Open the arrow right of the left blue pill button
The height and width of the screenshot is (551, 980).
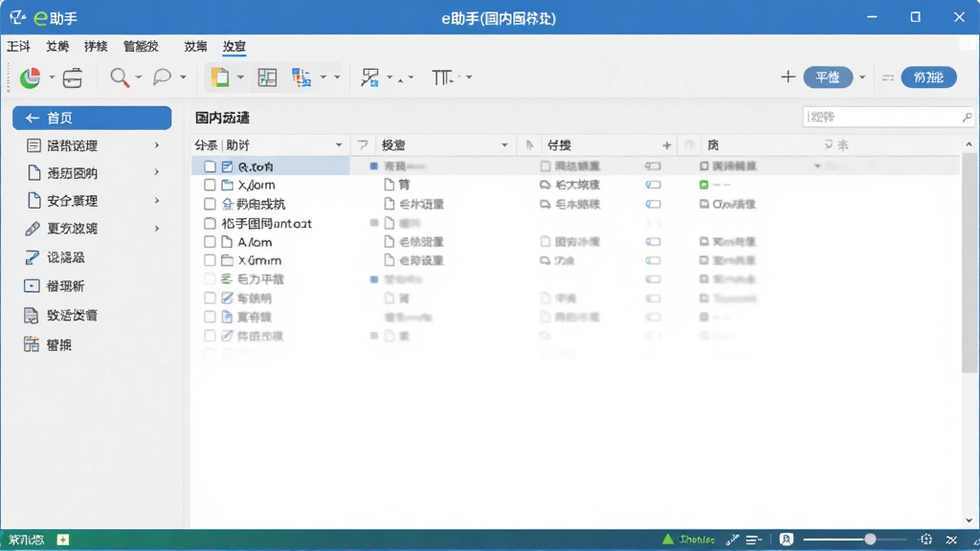(x=862, y=77)
